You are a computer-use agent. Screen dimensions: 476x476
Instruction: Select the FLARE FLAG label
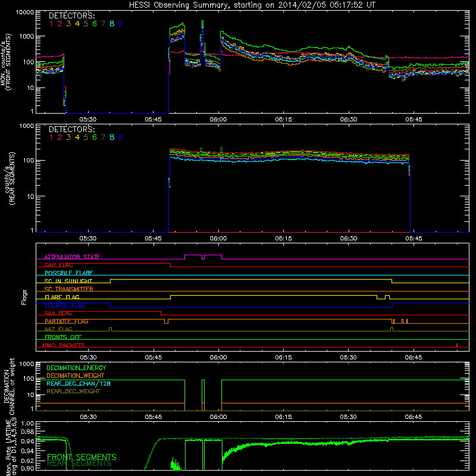tap(62, 297)
